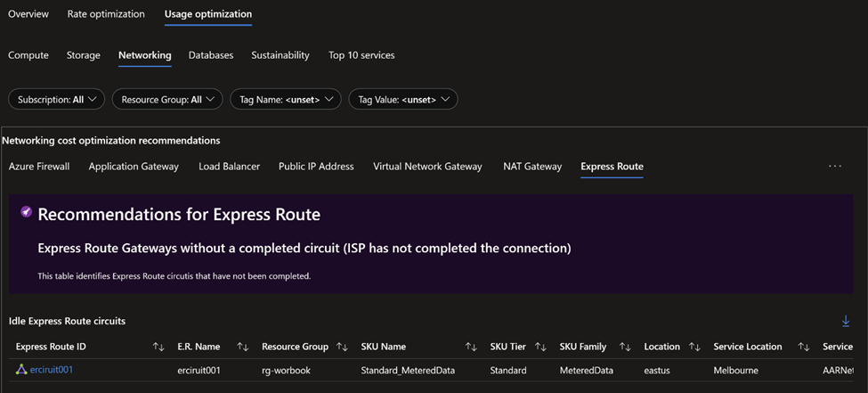
Task: Sort by E.R. Name column
Action: [x=242, y=347]
